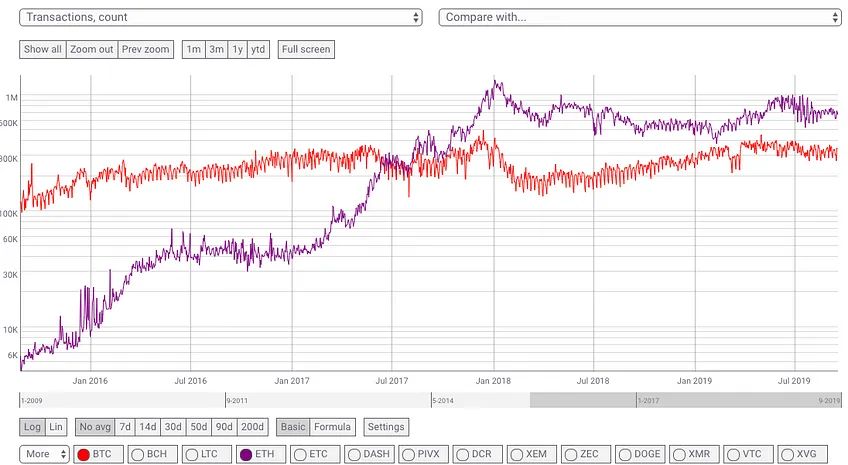Switch the scale to Lin
Viewport: 848px width, 465px height.
56,427
